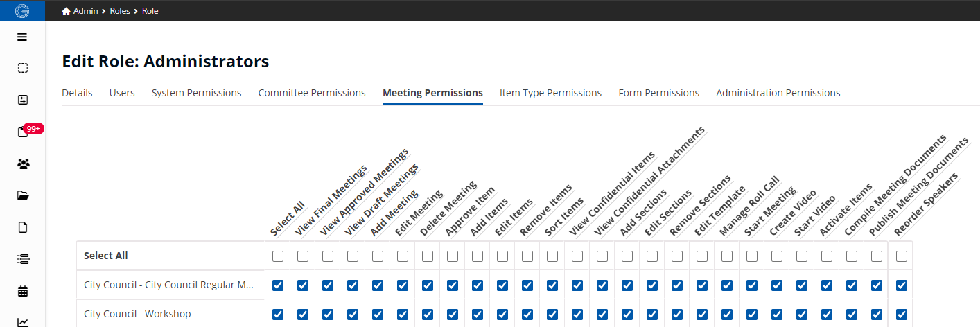Uncheck Select All for City Council Regular Meeting
The height and width of the screenshot is (327, 980).
click(x=278, y=285)
